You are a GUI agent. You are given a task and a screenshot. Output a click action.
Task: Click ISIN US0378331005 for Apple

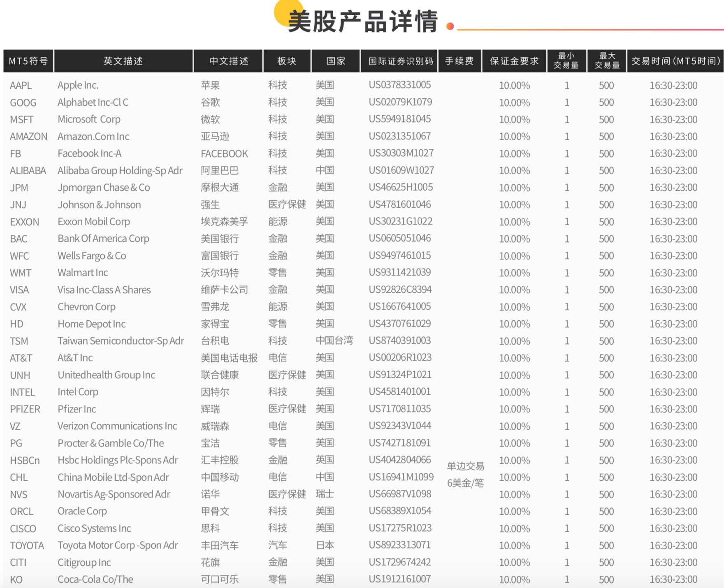pyautogui.click(x=399, y=85)
